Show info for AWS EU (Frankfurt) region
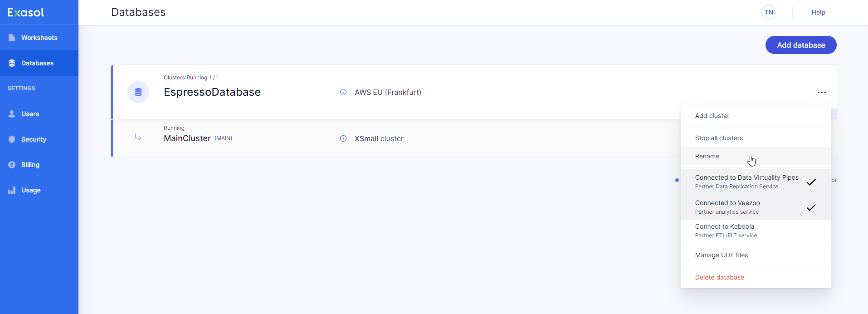This screenshot has height=314, width=868. [x=343, y=92]
